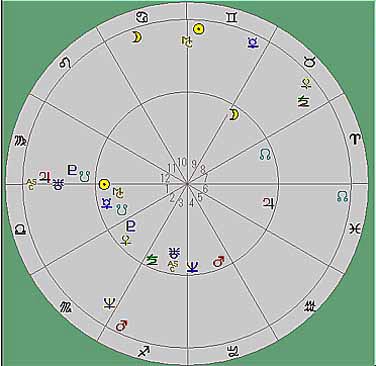This screenshot has height=366, width=376.
Task: Click the Pisces zodiac glyph
Action: point(355,229)
